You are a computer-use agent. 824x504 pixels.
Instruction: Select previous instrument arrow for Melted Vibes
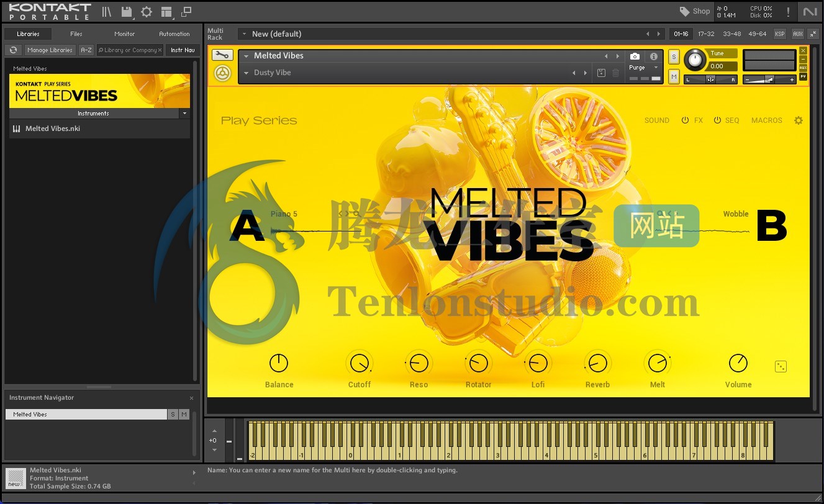[606, 56]
